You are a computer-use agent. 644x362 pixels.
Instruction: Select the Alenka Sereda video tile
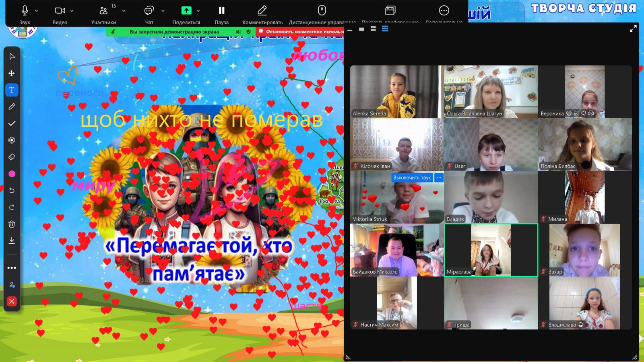click(x=396, y=92)
